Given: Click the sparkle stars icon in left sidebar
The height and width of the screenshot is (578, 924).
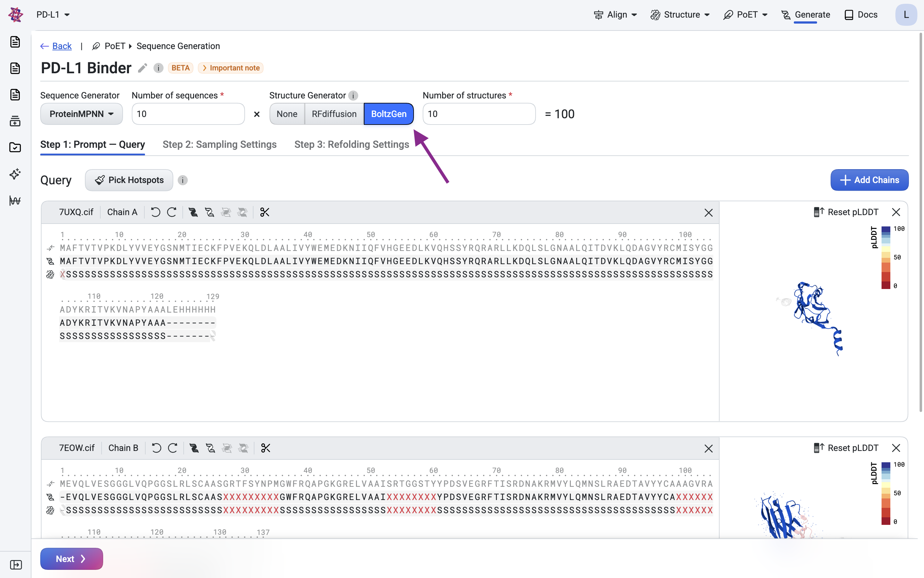Looking at the screenshot, I should pos(15,174).
